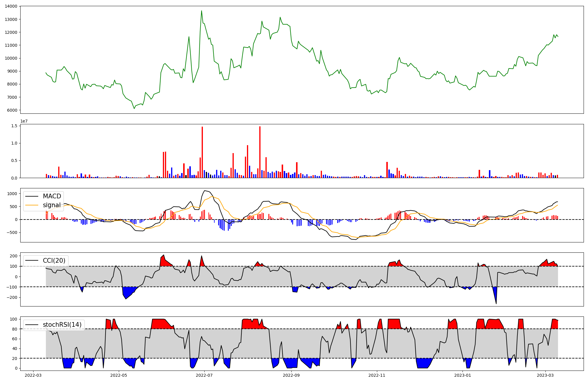
Task: Click the 6000 price axis label
Action: tap(12, 110)
